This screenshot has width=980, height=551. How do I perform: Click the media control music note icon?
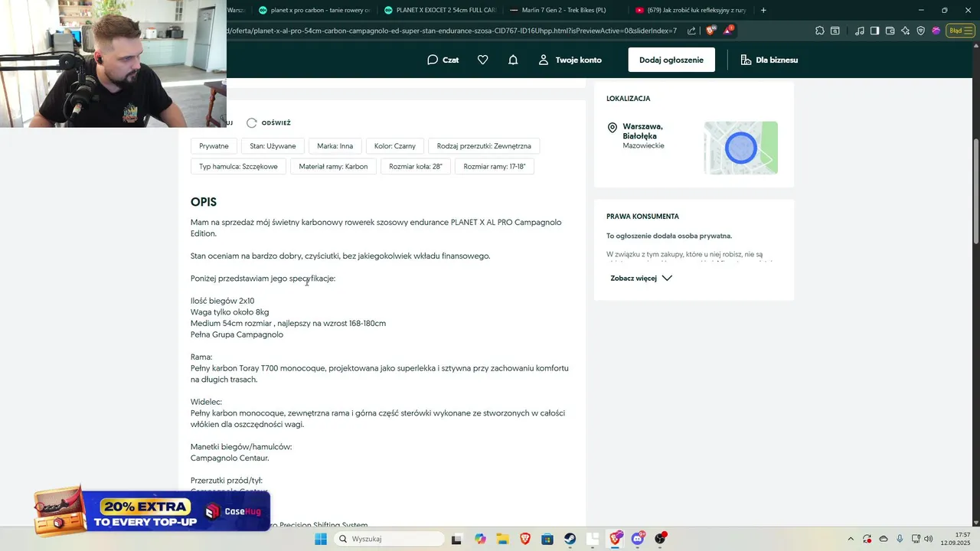tap(860, 31)
